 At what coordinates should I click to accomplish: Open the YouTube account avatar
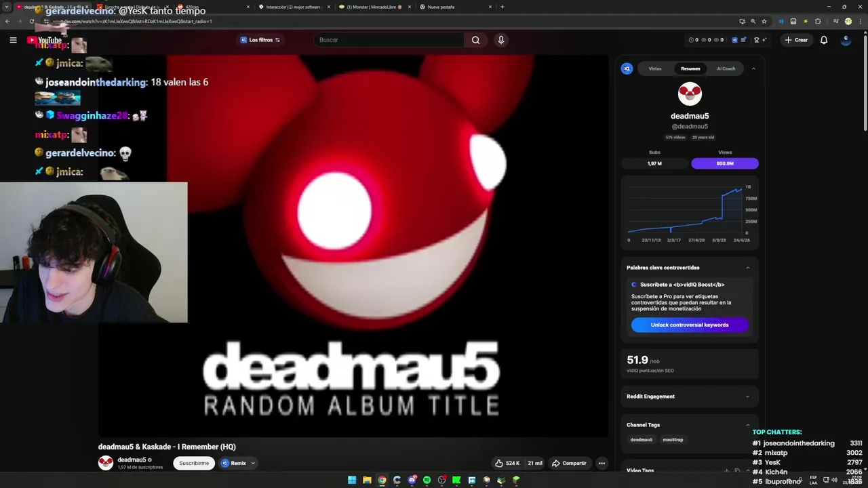[846, 40]
